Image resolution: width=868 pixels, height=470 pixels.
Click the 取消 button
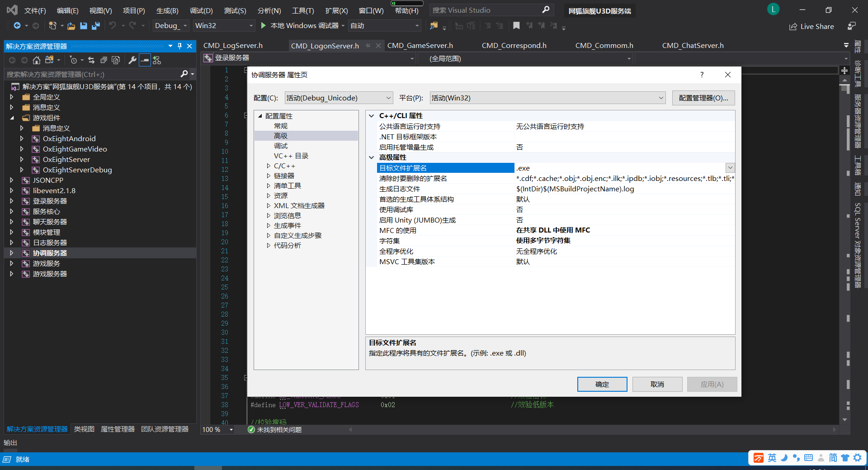[657, 384]
